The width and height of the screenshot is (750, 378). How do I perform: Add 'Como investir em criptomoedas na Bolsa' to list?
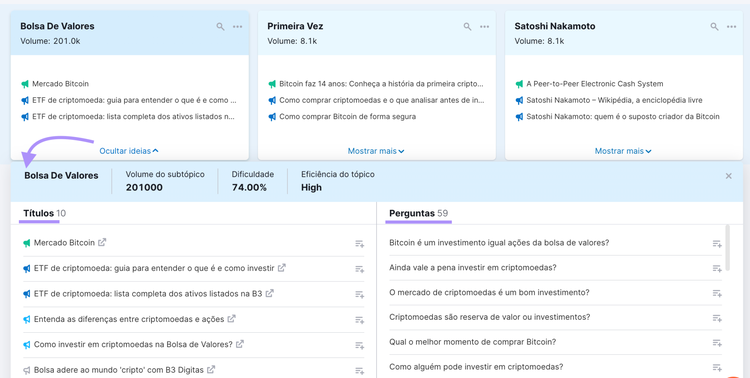pyautogui.click(x=359, y=345)
